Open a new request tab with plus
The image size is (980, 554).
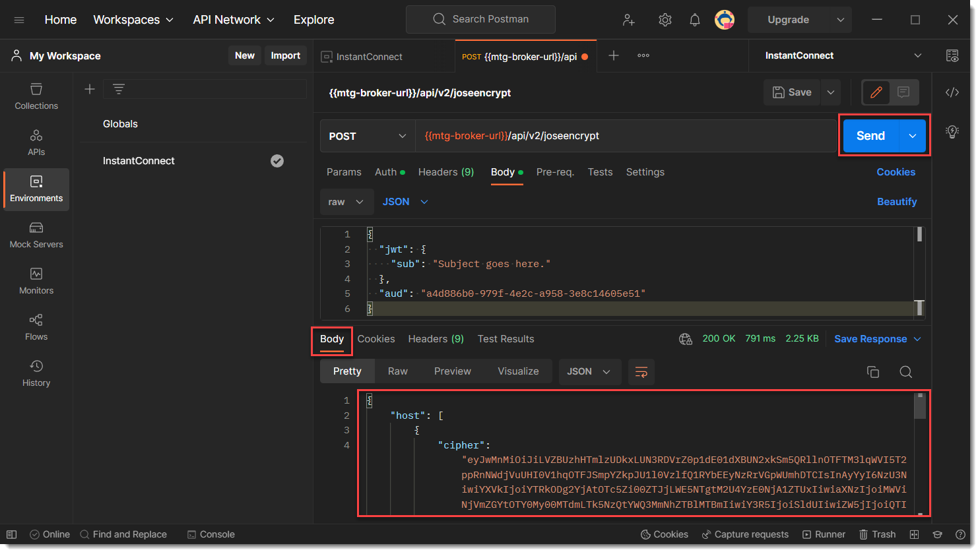click(614, 55)
